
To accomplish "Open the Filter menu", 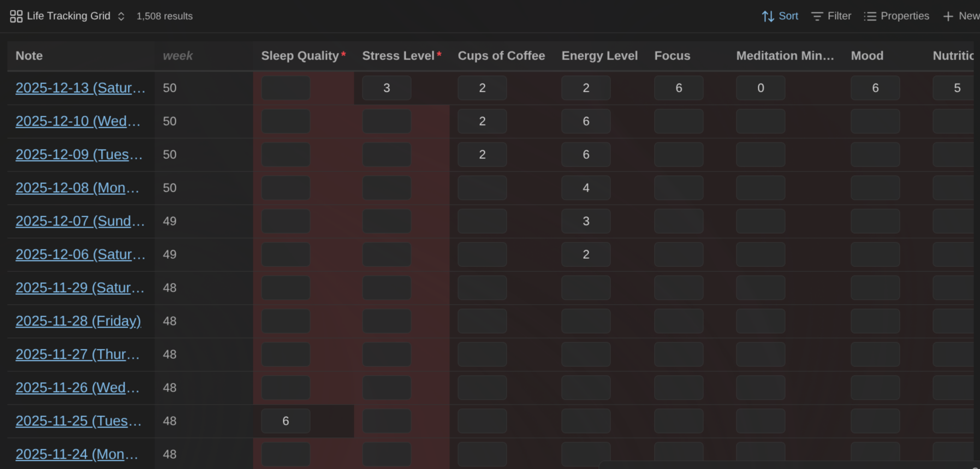I will click(831, 16).
